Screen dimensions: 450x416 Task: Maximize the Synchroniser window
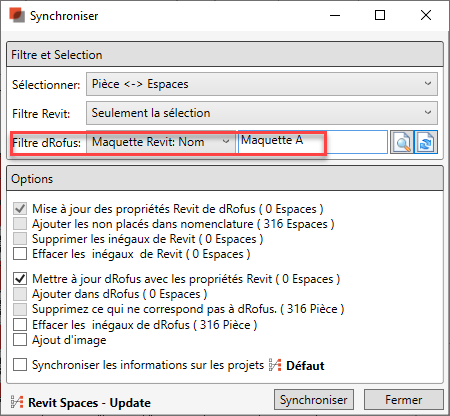click(x=380, y=15)
